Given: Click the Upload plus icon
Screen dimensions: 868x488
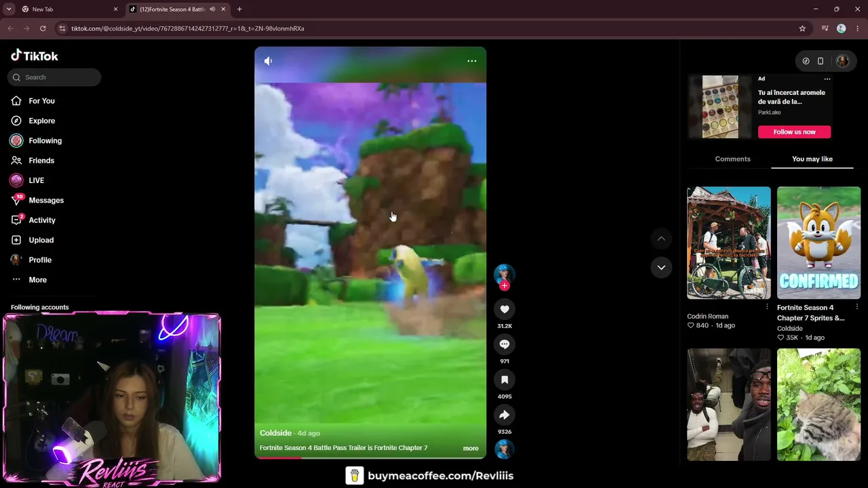Looking at the screenshot, I should pos(16,240).
